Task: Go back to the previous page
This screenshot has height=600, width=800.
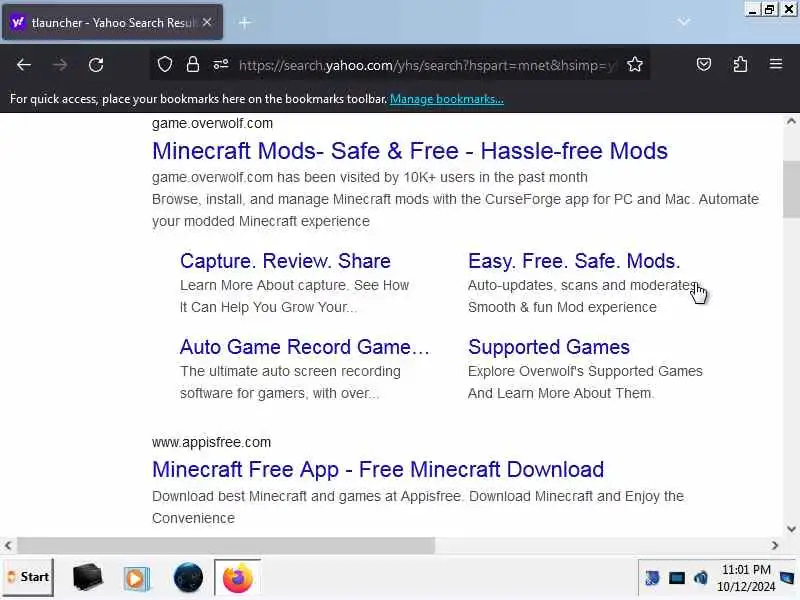Action: [23, 65]
